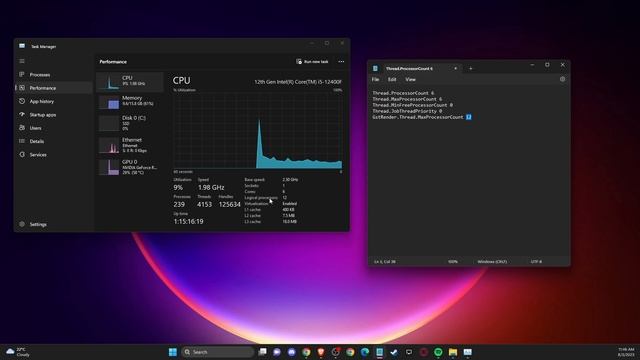
Task: Click the 1.98 GHz speed value
Action: point(211,187)
